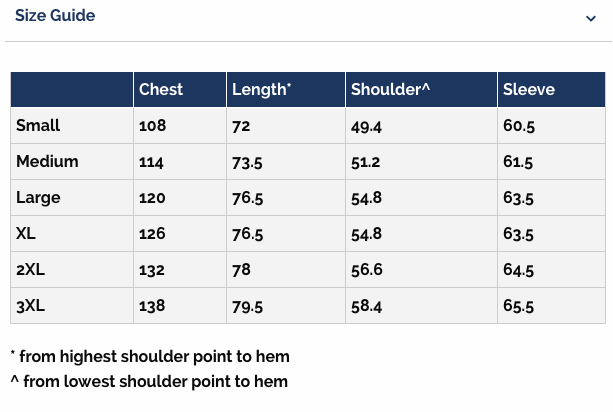
Task: Click the Small chest value 108
Action: click(x=152, y=126)
